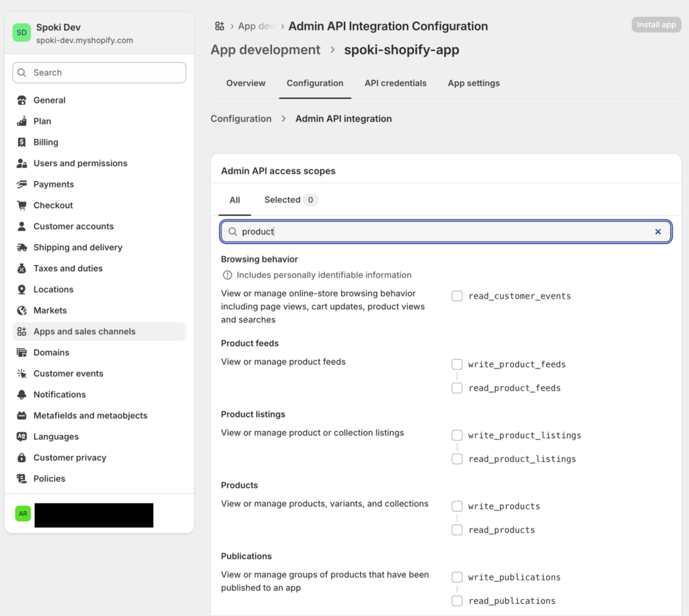Go back via the Configuration breadcrumb link

click(241, 119)
